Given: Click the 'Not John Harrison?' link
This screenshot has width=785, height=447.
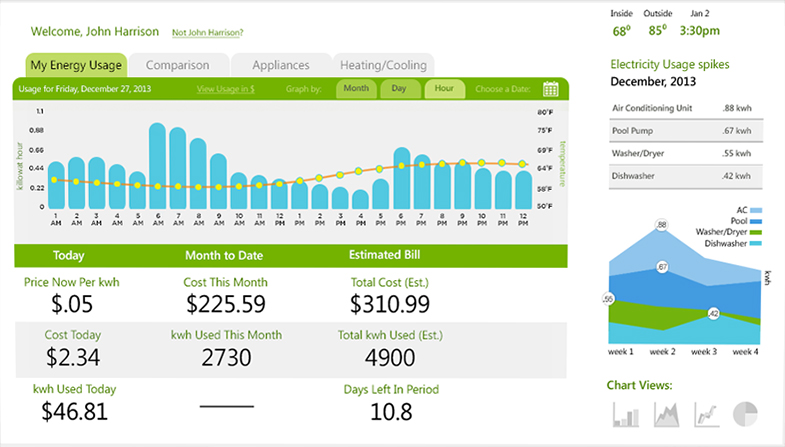Looking at the screenshot, I should [x=208, y=33].
